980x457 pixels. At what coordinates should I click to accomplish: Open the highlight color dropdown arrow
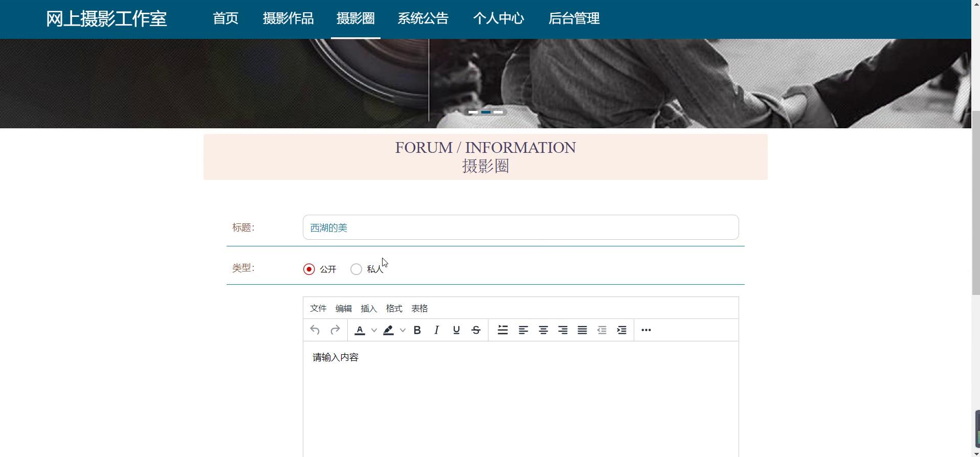(x=403, y=330)
